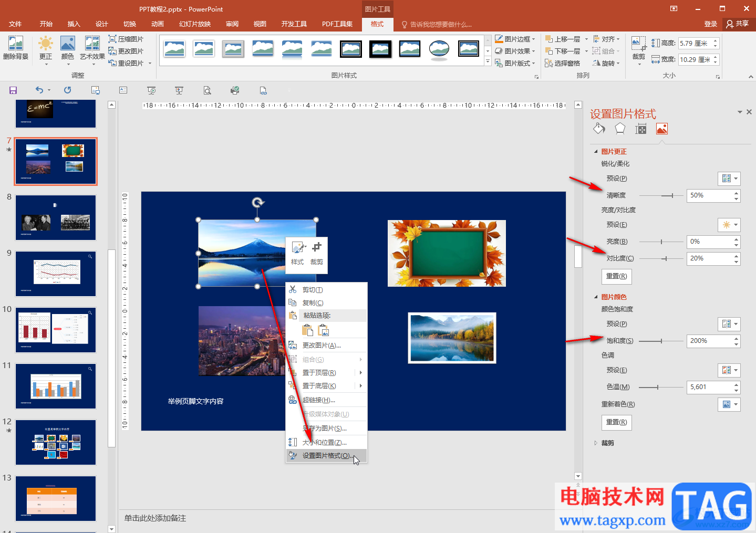Image resolution: width=756 pixels, height=533 pixels.
Task: Choose Send to Back (置于底层) menu item
Action: pos(326,386)
